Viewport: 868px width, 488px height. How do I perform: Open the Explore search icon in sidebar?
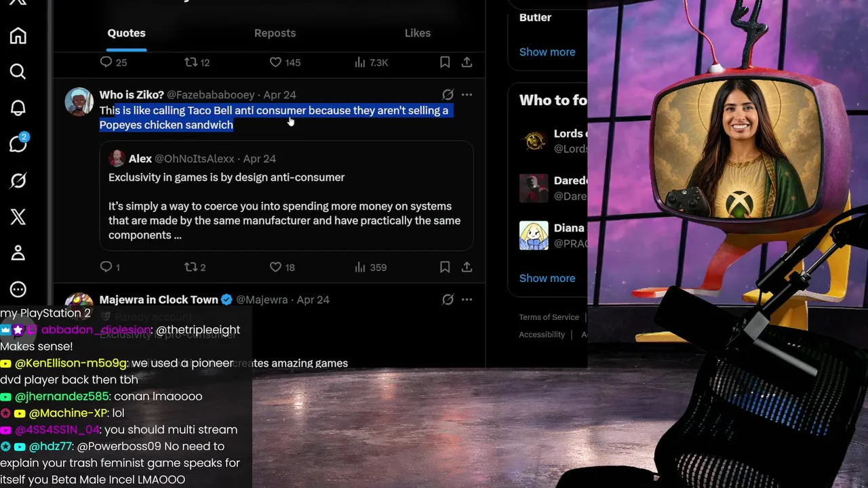pyautogui.click(x=18, y=72)
